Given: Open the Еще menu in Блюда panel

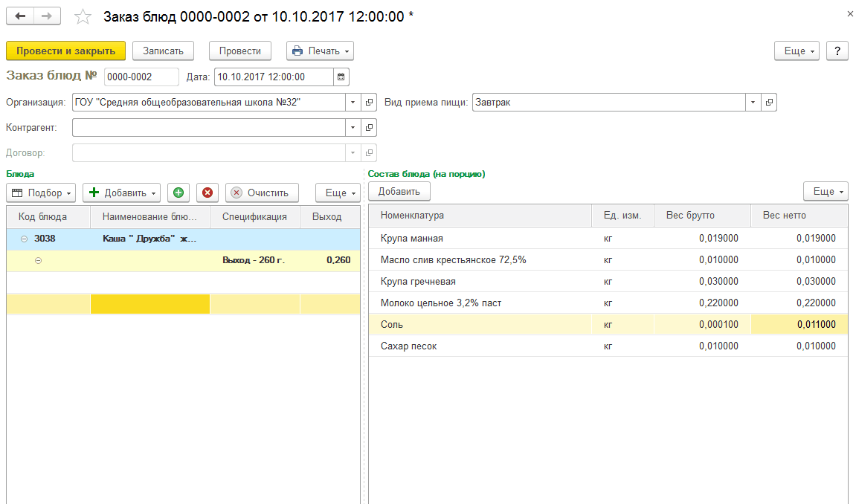Looking at the screenshot, I should click(338, 193).
